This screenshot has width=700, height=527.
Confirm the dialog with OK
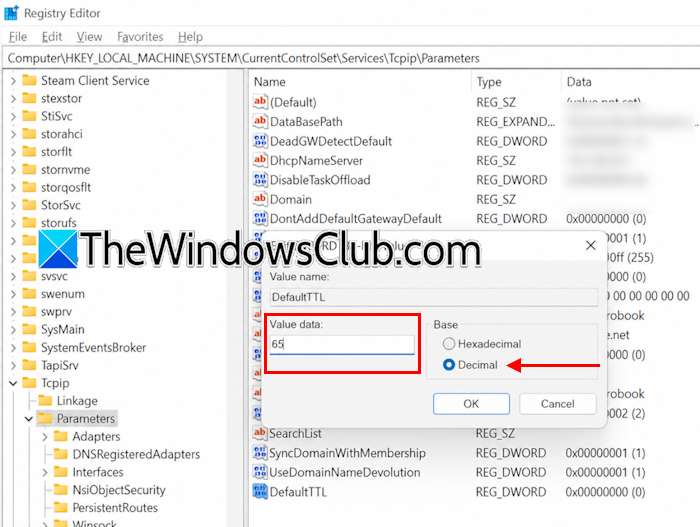[x=471, y=404]
